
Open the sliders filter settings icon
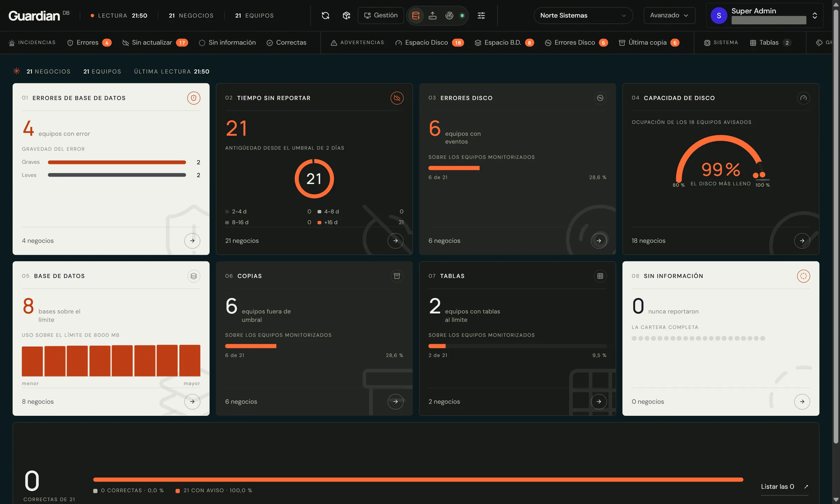(481, 15)
